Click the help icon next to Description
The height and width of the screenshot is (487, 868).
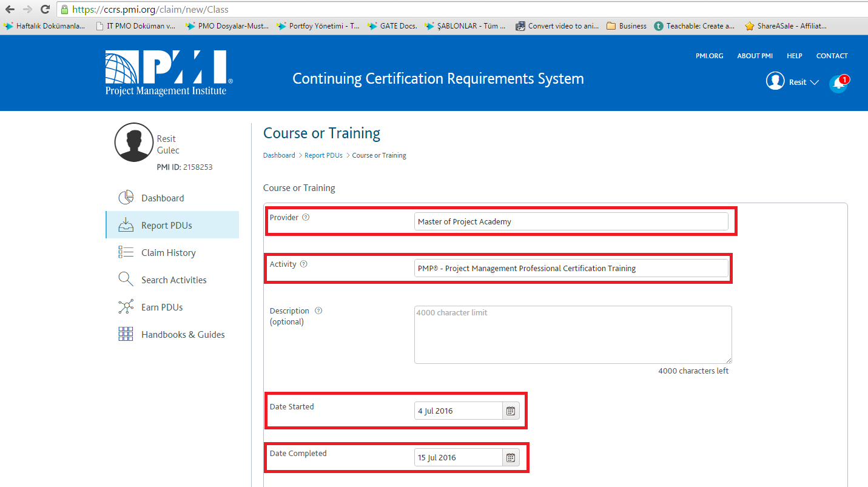[318, 311]
